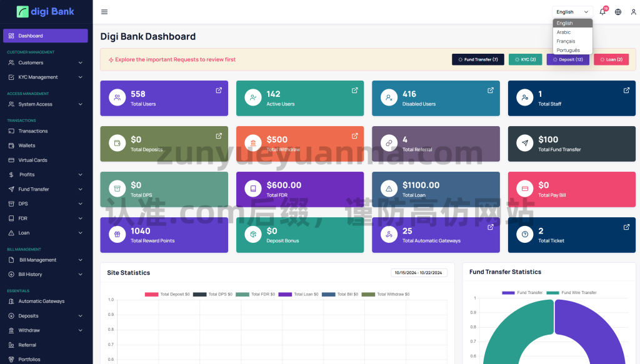Click the Total Fund Transfer plane icon
640x364 pixels.
coord(525,143)
